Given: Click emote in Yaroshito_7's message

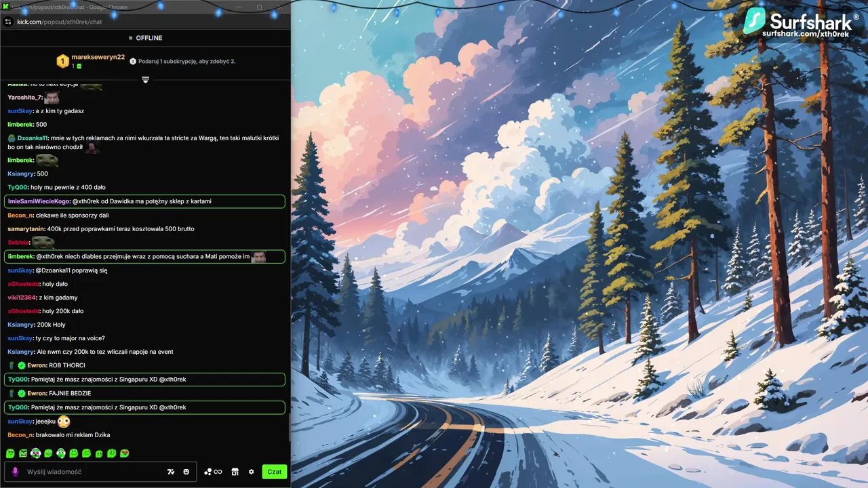Looking at the screenshot, I should [x=52, y=97].
